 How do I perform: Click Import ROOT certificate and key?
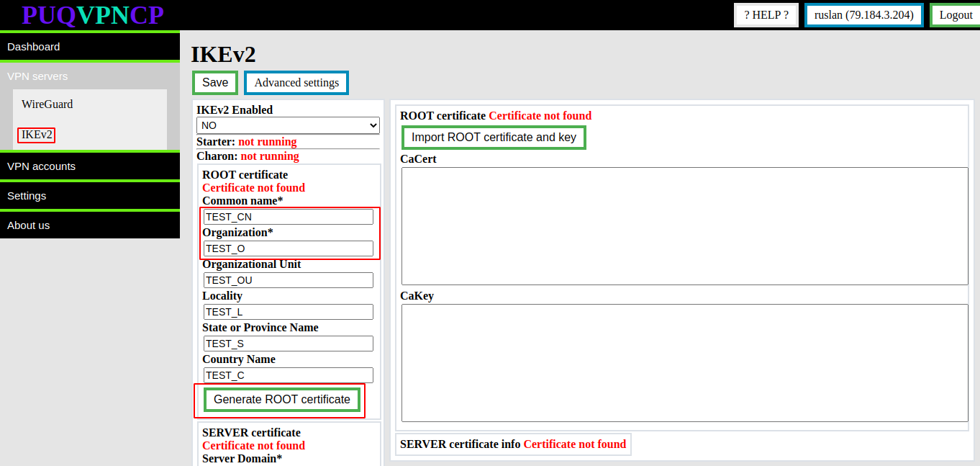click(494, 138)
